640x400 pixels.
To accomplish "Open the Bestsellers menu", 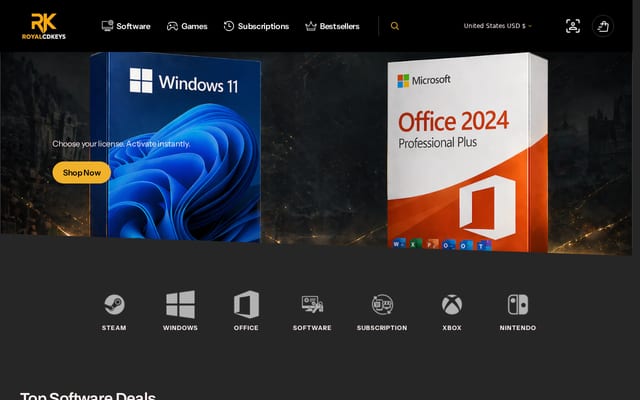I will click(332, 26).
